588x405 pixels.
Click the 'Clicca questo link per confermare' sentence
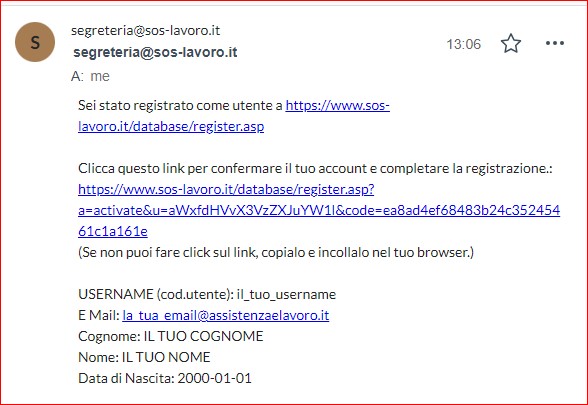point(315,168)
